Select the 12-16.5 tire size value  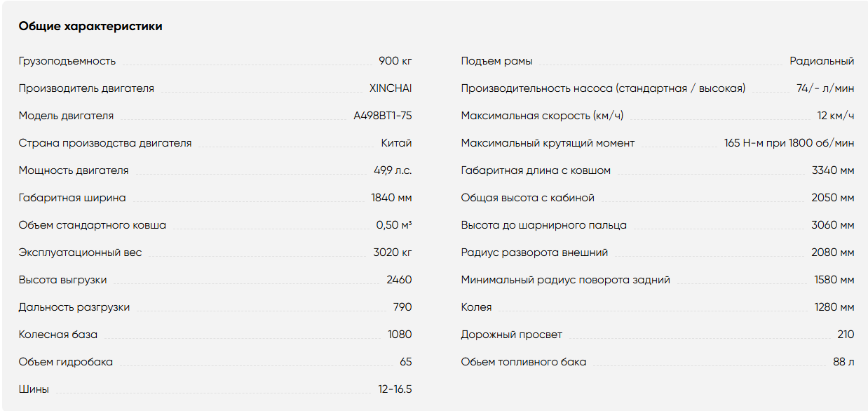(x=395, y=389)
